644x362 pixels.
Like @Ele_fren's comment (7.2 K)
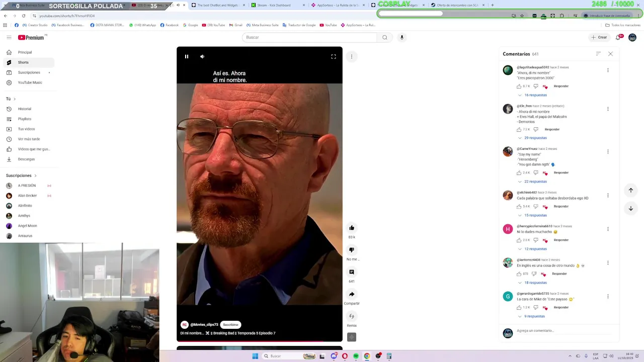click(x=519, y=129)
